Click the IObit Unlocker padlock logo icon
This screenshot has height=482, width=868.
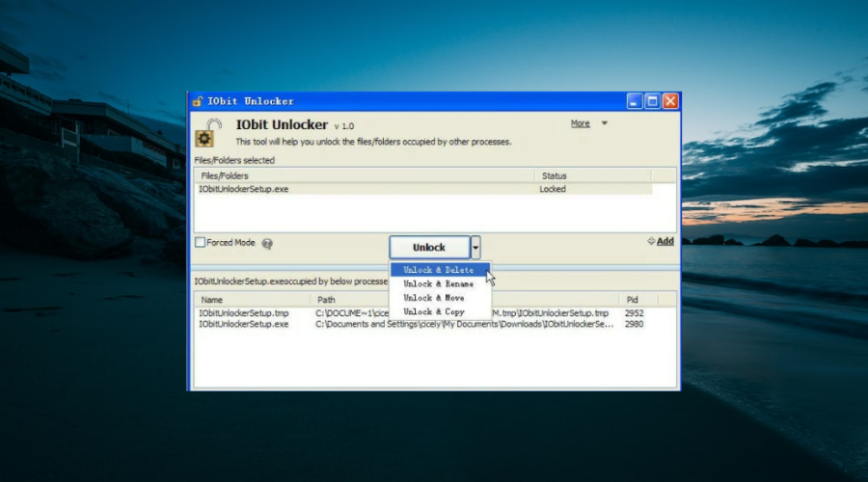(x=207, y=132)
